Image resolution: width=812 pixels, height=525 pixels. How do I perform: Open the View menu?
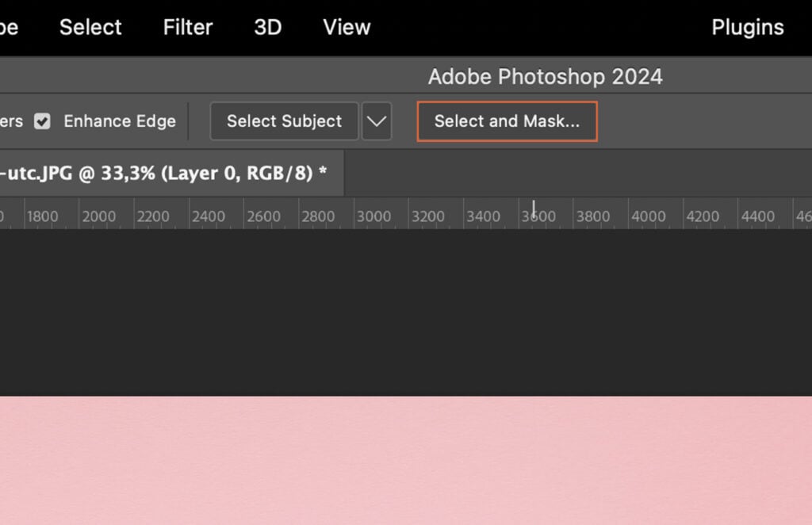(x=346, y=27)
